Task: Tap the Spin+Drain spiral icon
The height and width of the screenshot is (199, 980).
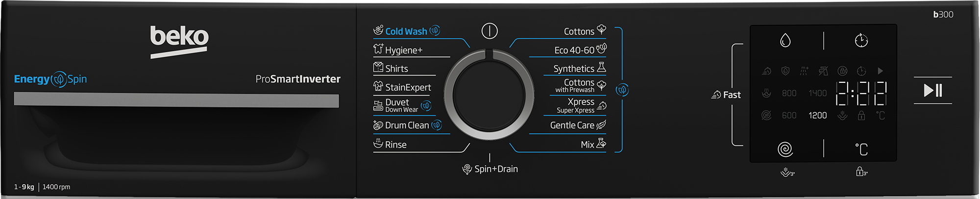Action: [467, 170]
